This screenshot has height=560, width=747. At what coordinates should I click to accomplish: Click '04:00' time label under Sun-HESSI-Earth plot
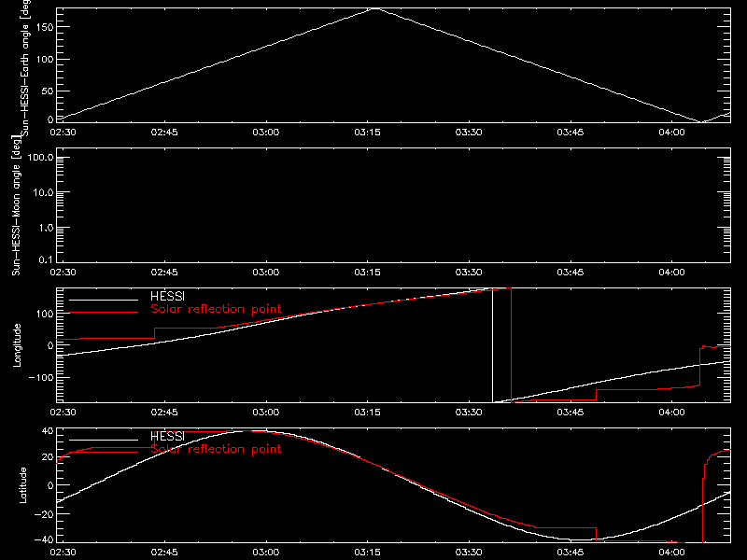(671, 132)
